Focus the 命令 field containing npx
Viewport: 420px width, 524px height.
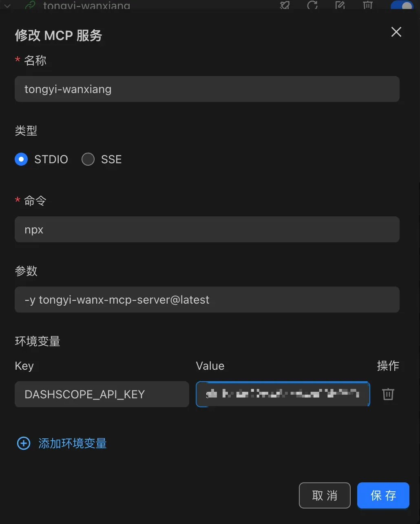click(x=207, y=229)
